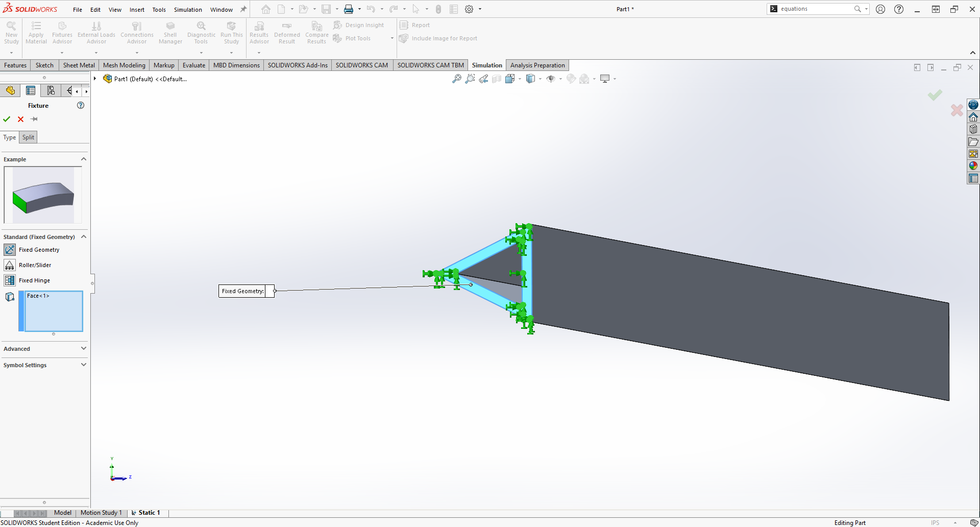Click Zoom to Area icon
980x527 pixels.
pos(470,79)
